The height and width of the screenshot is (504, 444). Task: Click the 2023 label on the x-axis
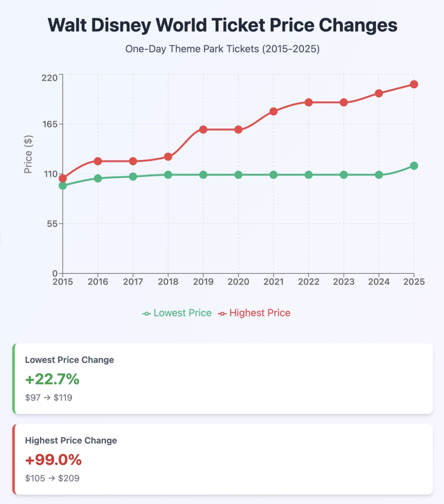click(344, 282)
